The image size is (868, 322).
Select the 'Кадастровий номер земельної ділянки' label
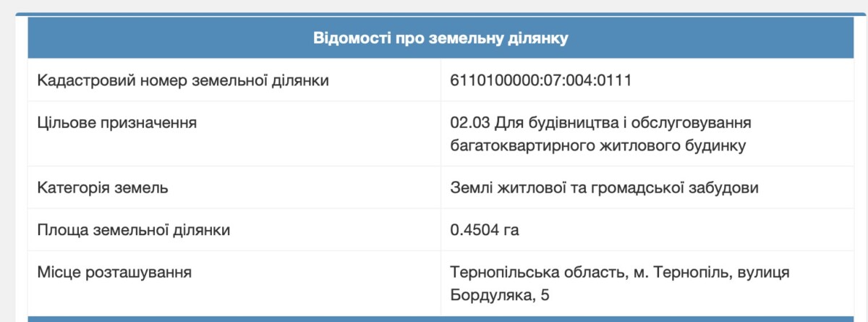(x=183, y=80)
